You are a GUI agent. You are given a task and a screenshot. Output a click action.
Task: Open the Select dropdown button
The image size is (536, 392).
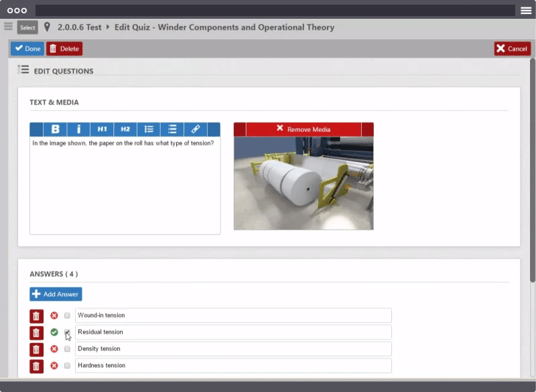point(27,27)
